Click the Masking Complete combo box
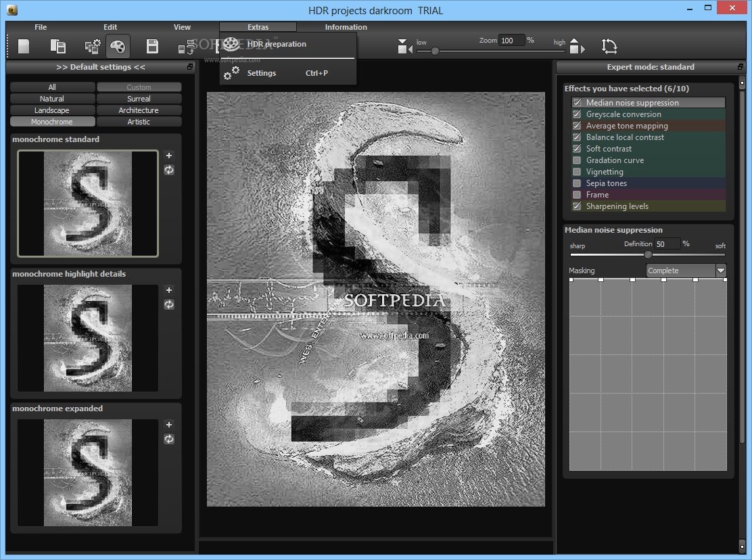Viewport: 752px width, 560px height. 686,271
